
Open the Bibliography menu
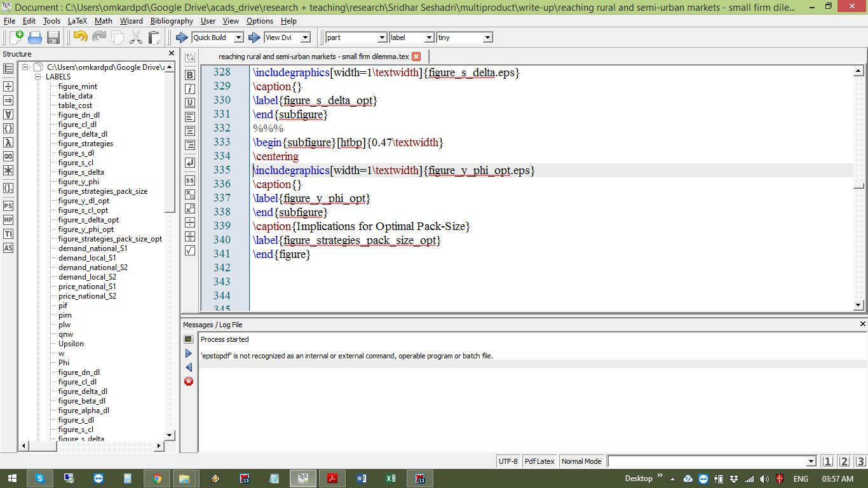coord(172,21)
